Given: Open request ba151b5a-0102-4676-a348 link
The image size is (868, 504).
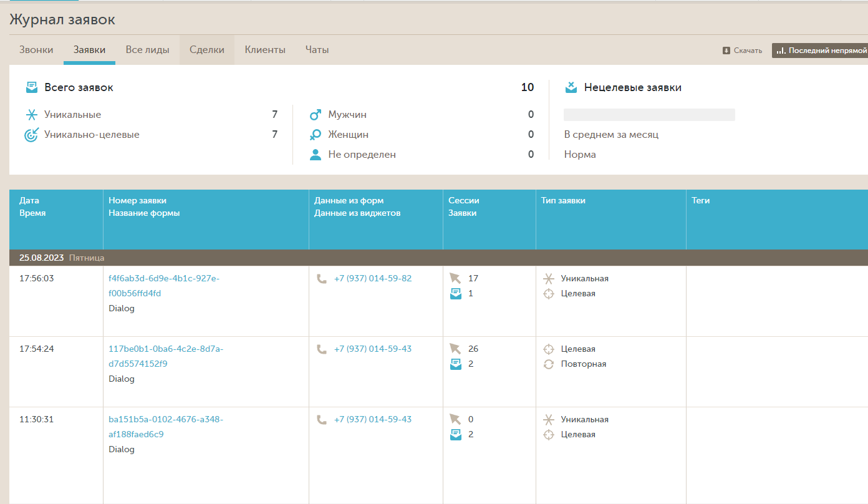Looking at the screenshot, I should coord(166,427).
